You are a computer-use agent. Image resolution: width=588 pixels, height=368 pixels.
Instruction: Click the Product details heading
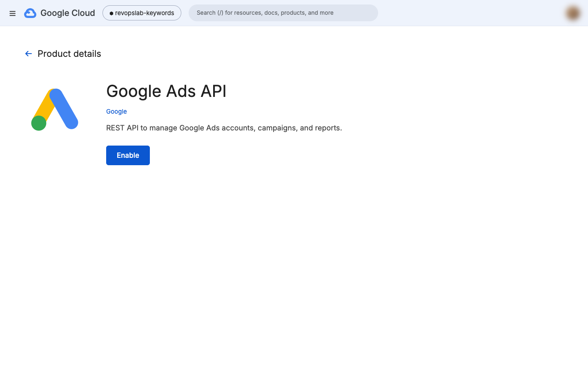pos(69,54)
